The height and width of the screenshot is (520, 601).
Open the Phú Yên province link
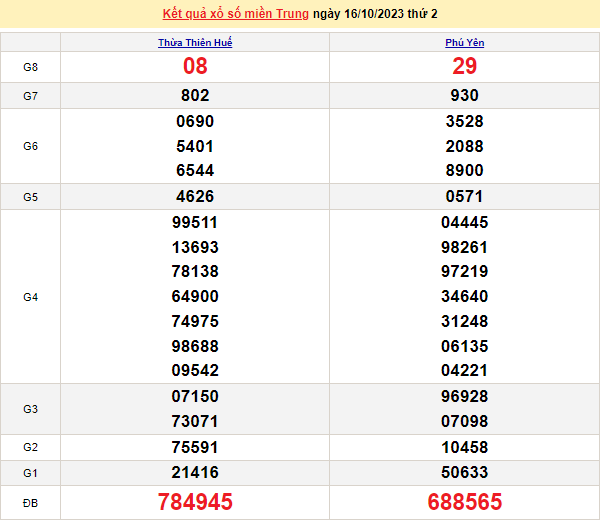(x=465, y=43)
